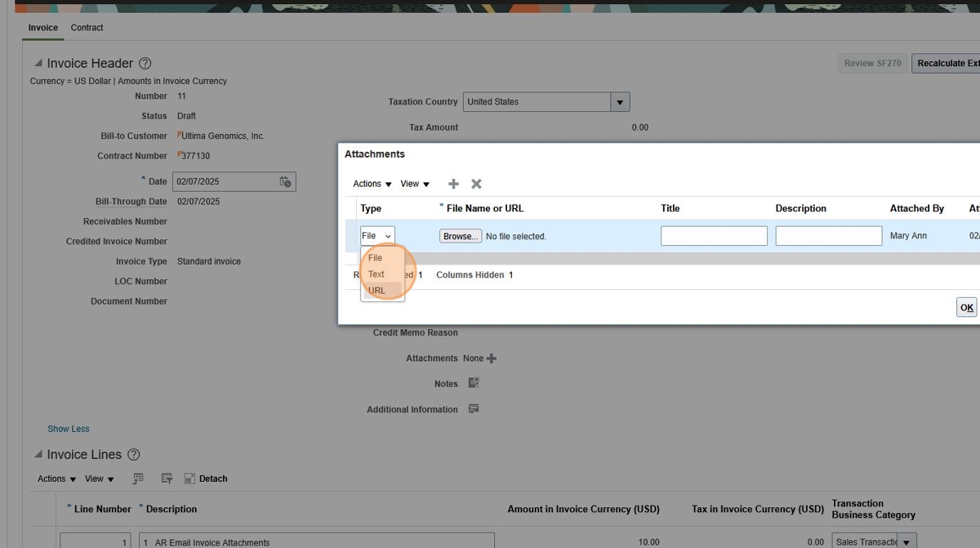Collapse the Invoice Header section
The width and height of the screenshot is (980, 548).
[x=38, y=64]
